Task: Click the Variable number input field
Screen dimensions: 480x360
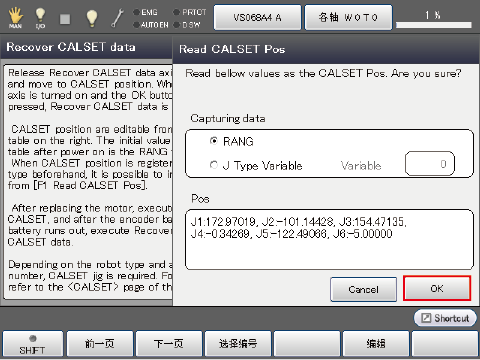Action: tap(430, 164)
